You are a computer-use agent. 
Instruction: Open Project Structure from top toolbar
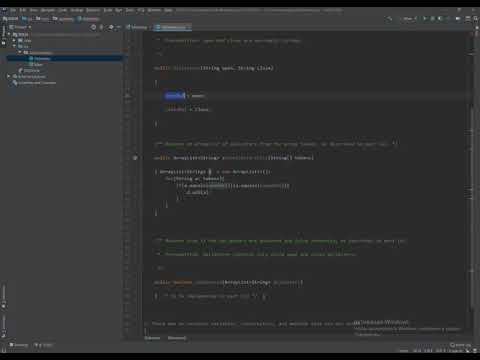click(468, 19)
